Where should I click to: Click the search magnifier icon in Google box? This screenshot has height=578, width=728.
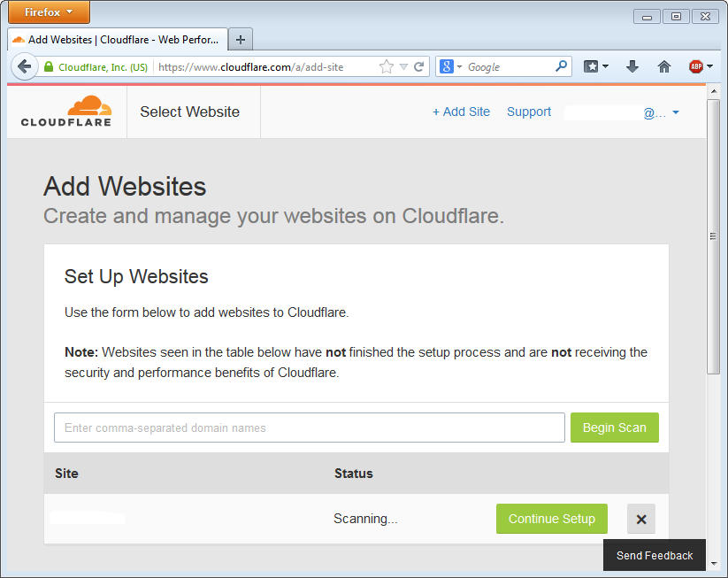coord(561,66)
